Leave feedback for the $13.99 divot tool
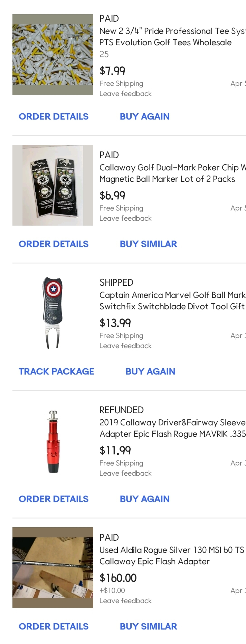The image size is (246, 644). pos(125,346)
